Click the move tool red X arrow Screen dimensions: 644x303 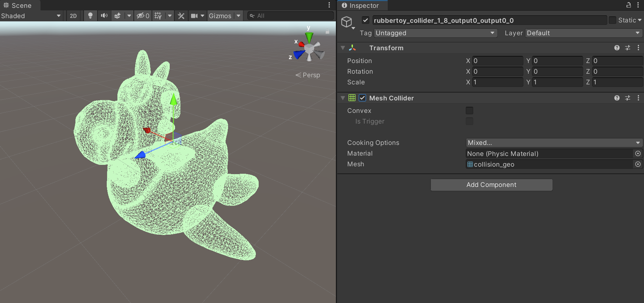[147, 130]
